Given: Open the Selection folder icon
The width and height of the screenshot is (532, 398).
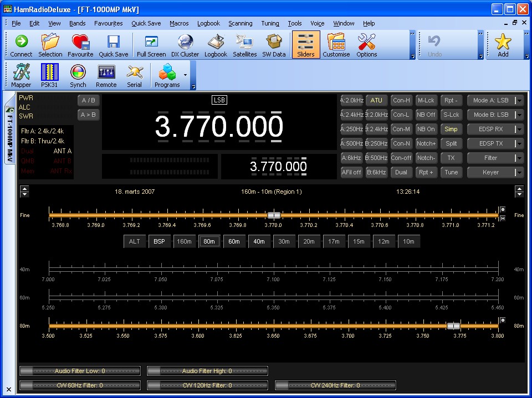Looking at the screenshot, I should (50, 45).
